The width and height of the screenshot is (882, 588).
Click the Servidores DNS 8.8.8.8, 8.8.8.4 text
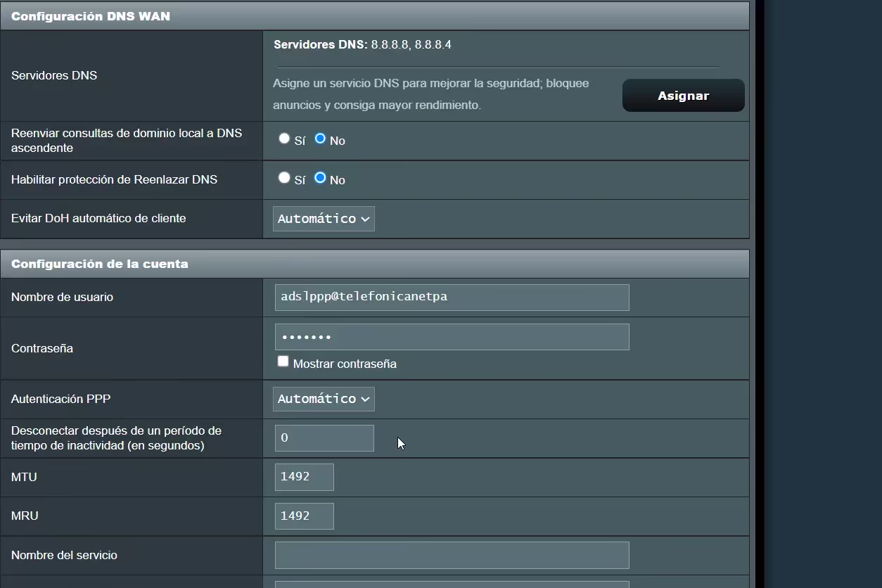click(x=362, y=45)
